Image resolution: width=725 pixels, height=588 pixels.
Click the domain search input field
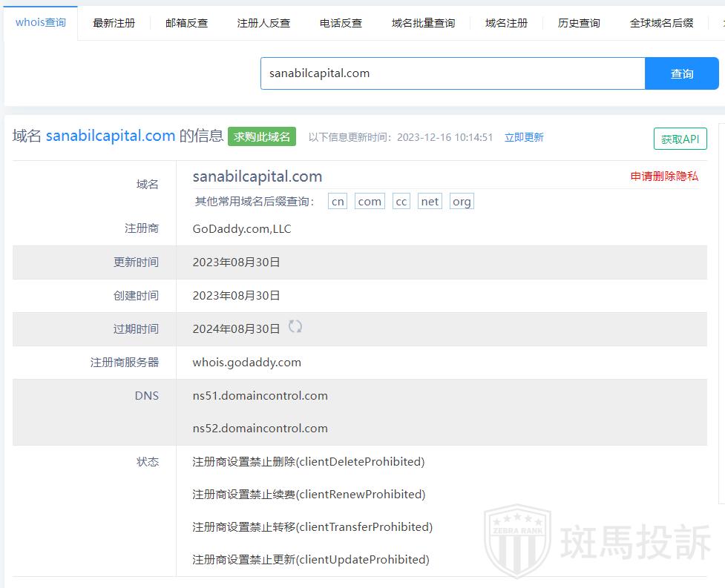tap(453, 73)
